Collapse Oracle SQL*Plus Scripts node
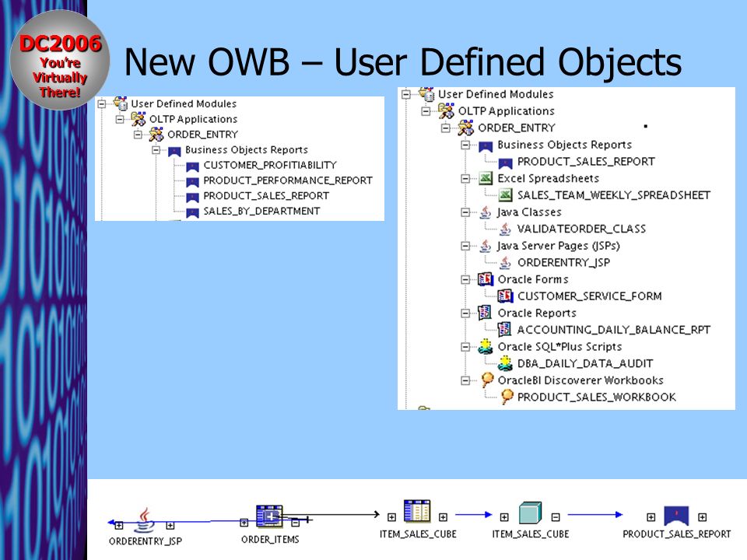 465,347
